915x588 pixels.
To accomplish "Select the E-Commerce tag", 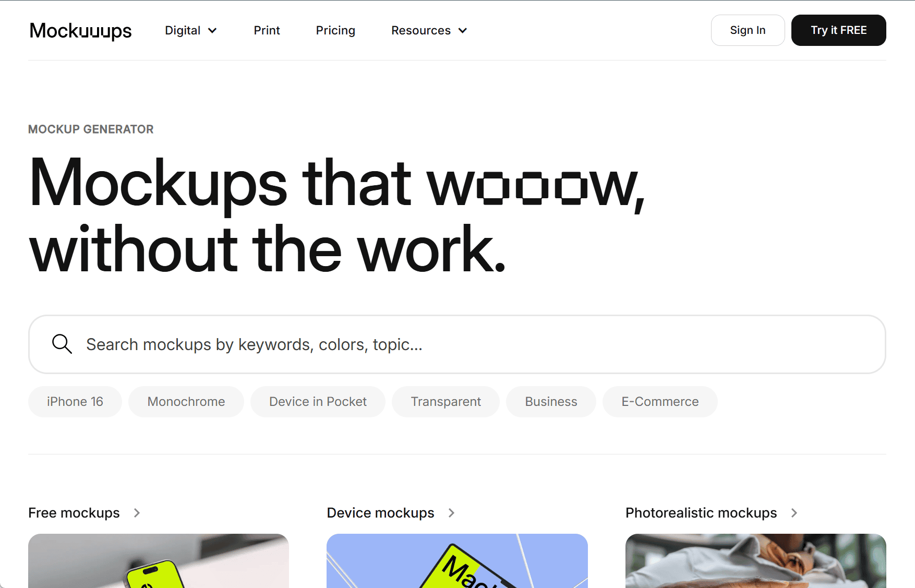I will pyautogui.click(x=659, y=402).
